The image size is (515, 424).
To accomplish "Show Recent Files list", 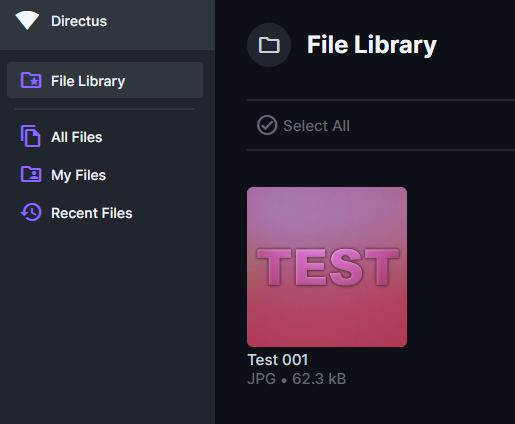I will [x=92, y=213].
